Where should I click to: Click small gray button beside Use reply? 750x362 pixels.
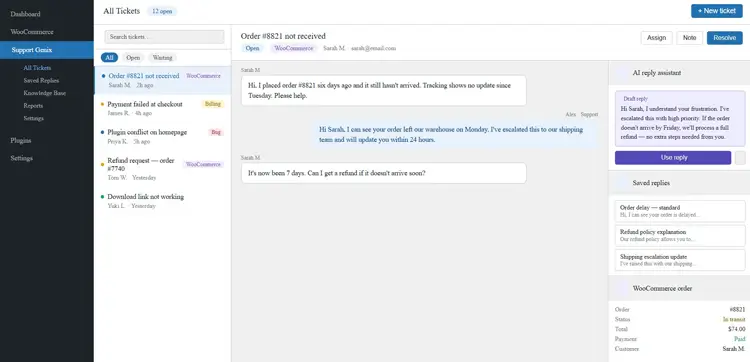pos(740,158)
